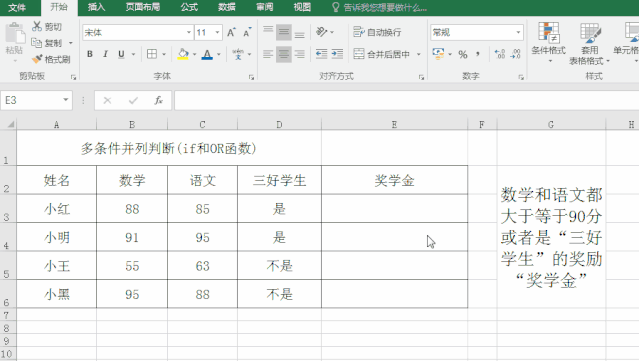Click the insert function fx icon

tap(159, 100)
